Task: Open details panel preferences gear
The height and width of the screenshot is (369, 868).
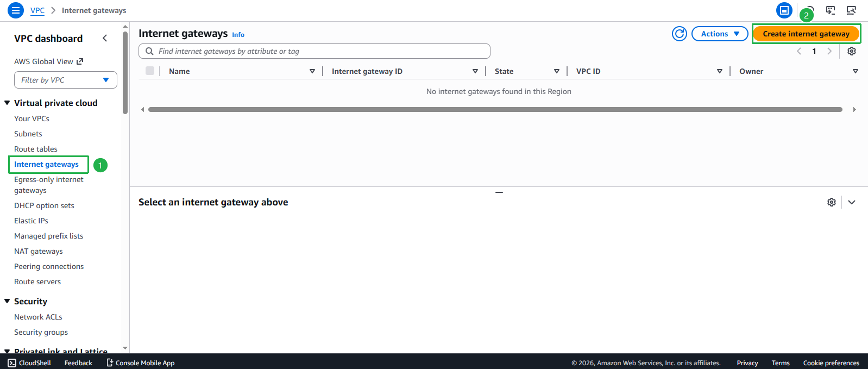Action: (x=832, y=202)
